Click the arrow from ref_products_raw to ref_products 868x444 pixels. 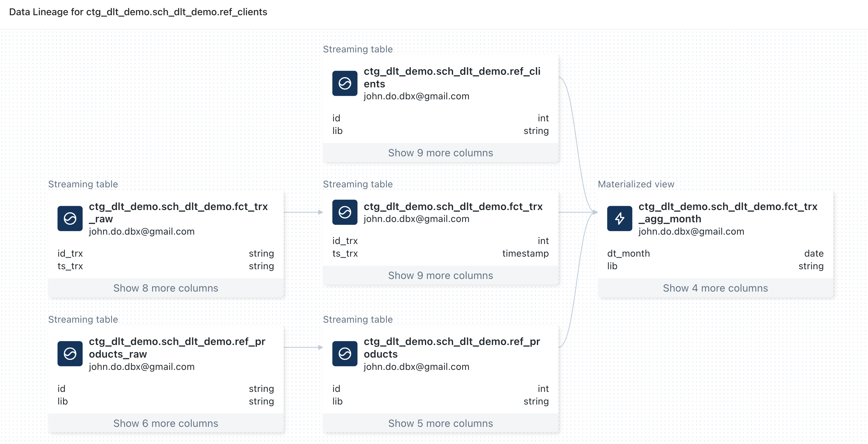point(303,347)
